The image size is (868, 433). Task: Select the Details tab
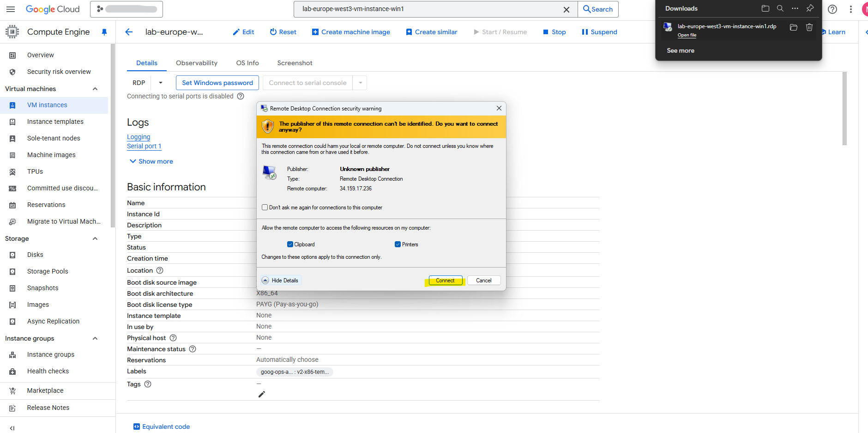(147, 63)
